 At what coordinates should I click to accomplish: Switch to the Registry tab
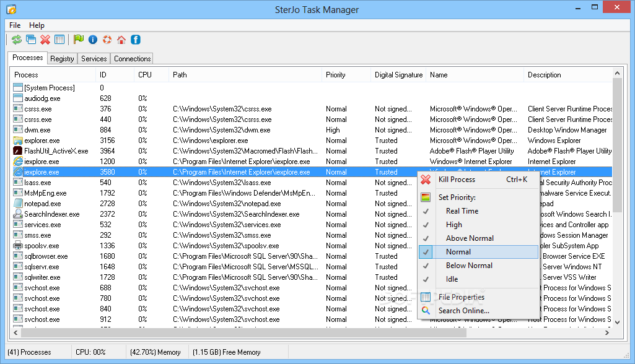[x=62, y=59]
